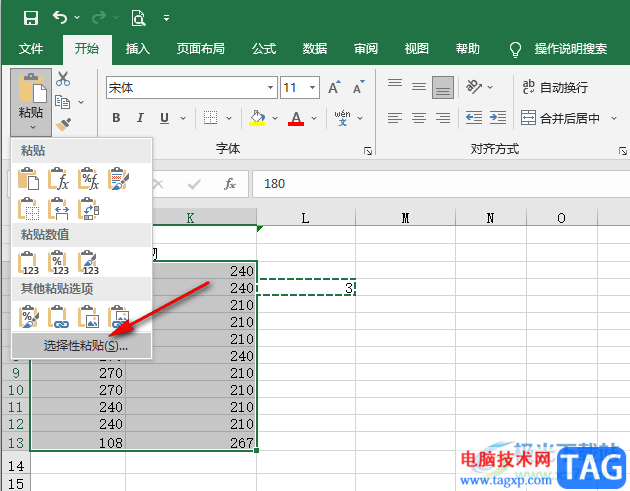This screenshot has height=491, width=630.
Task: Open the 文件 menu
Action: (31, 49)
